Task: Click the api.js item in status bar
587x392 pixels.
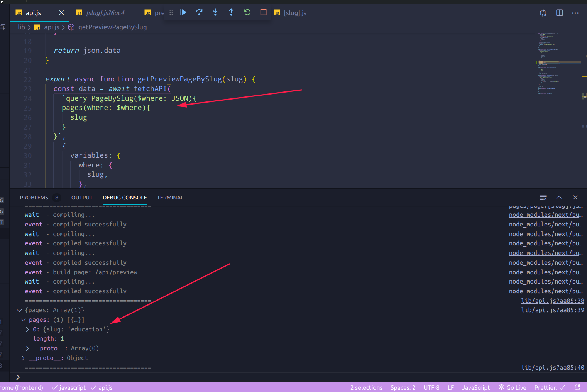Action: pyautogui.click(x=101, y=387)
